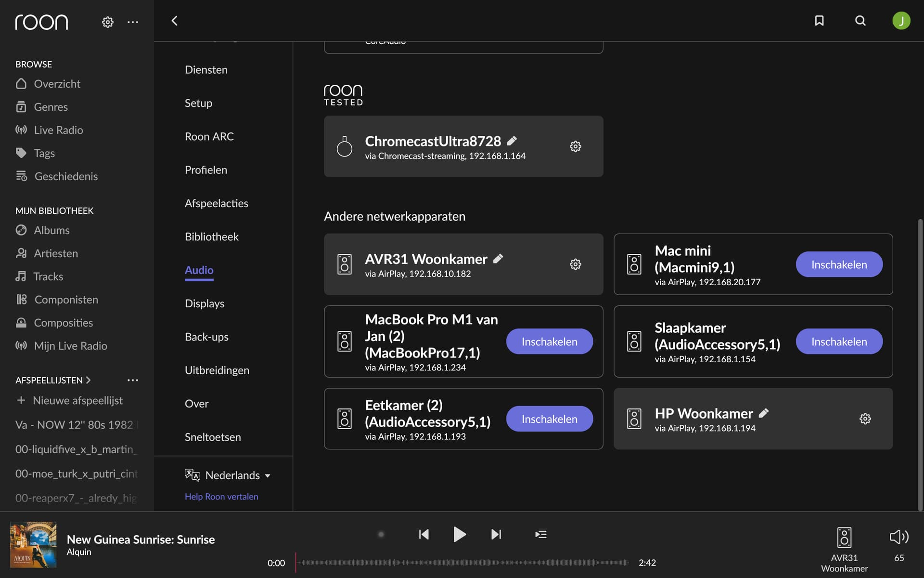This screenshot has width=924, height=578.
Task: Enable the Mac mini AirPlay device
Action: tap(839, 264)
